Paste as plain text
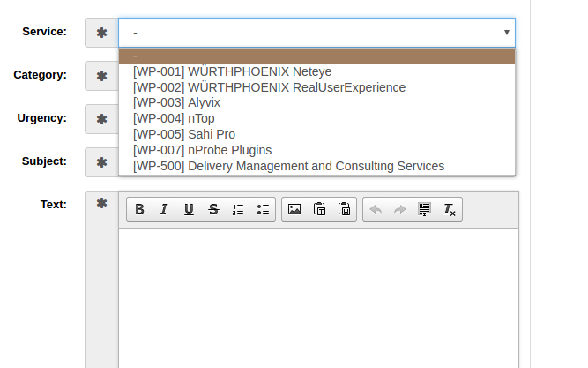 point(319,209)
